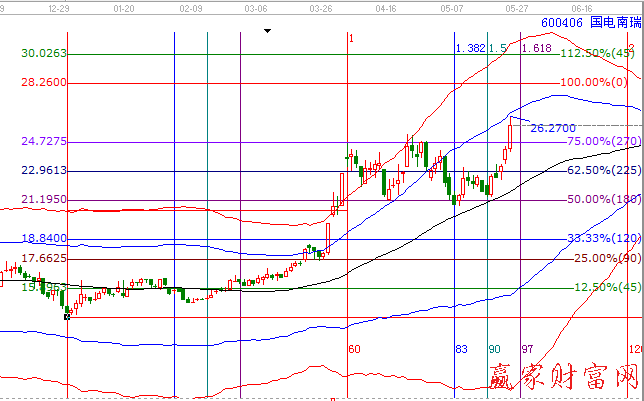The width and height of the screenshot is (644, 401).
Task: Select the 1.382 Fibonacci time label
Action: pyautogui.click(x=470, y=48)
